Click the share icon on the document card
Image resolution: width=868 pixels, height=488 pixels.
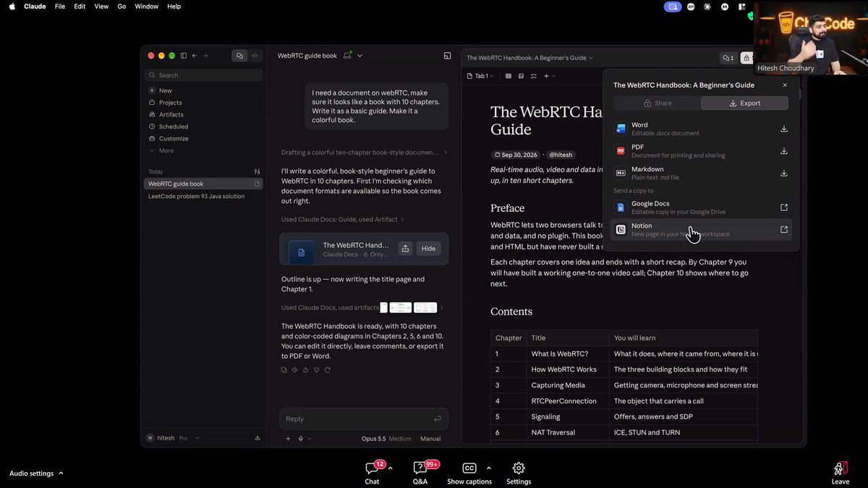coord(406,248)
